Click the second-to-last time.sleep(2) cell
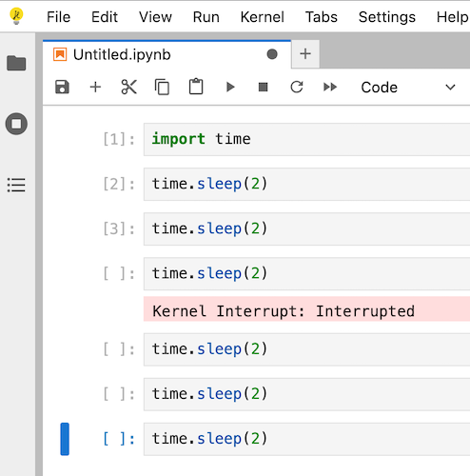This screenshot has height=476, width=470. (306, 394)
